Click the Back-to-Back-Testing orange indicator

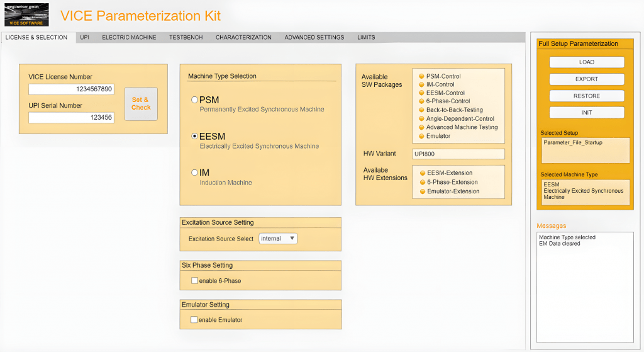pyautogui.click(x=421, y=110)
